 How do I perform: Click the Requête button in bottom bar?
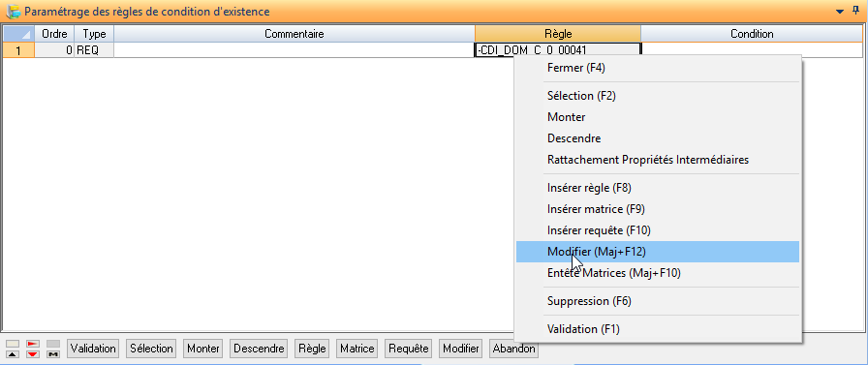click(409, 349)
